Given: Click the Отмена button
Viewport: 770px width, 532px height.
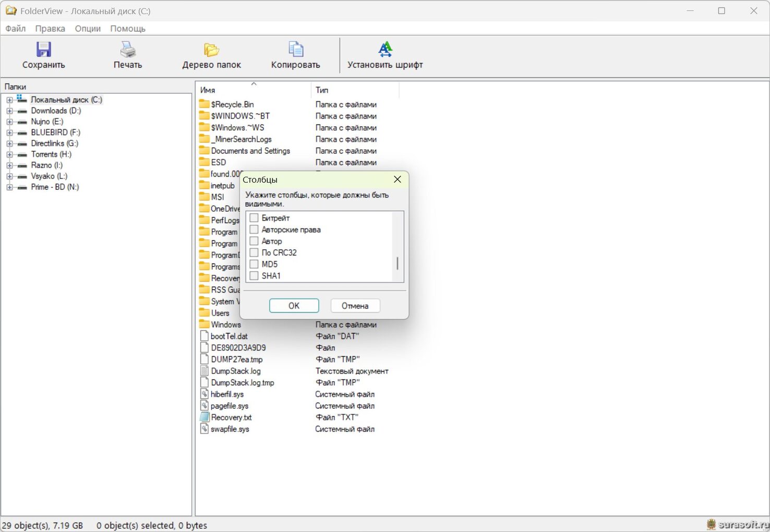Looking at the screenshot, I should (x=355, y=306).
